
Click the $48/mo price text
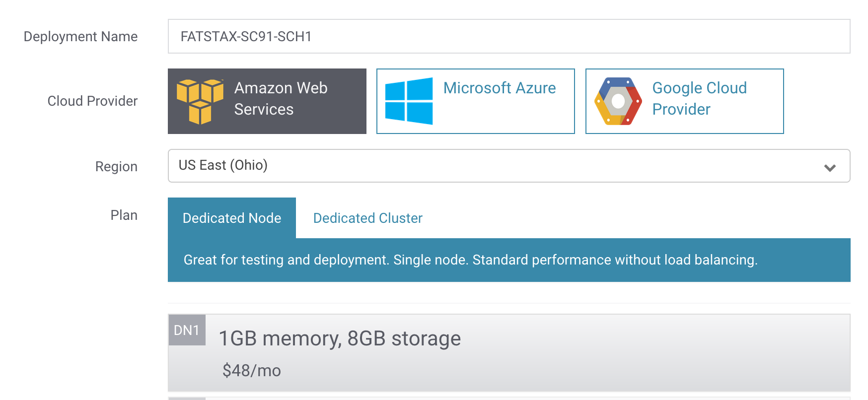251,371
